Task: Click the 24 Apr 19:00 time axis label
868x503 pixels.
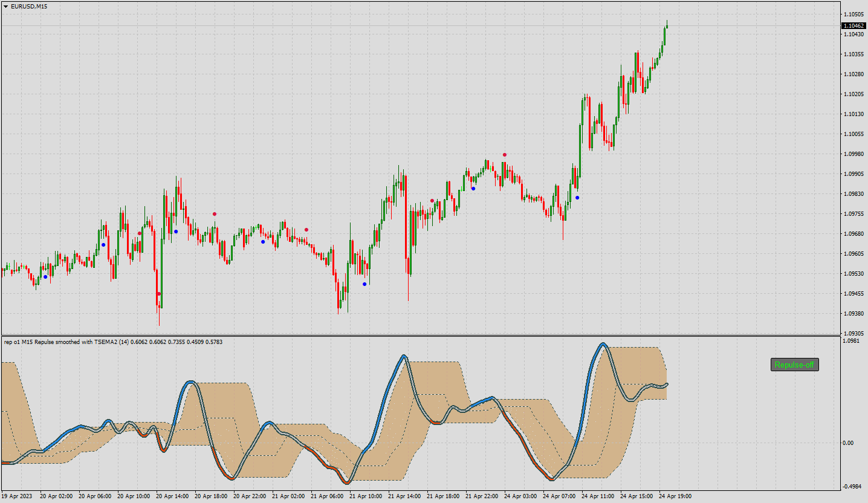Action: point(675,496)
